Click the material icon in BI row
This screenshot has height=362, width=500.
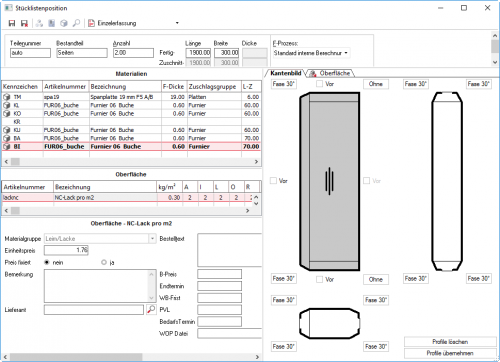coord(6,147)
